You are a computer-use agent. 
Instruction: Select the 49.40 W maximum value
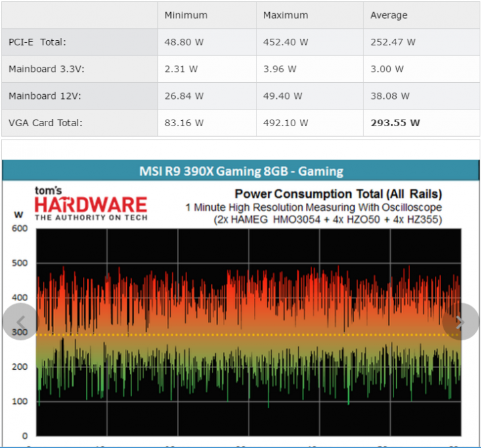pyautogui.click(x=283, y=96)
